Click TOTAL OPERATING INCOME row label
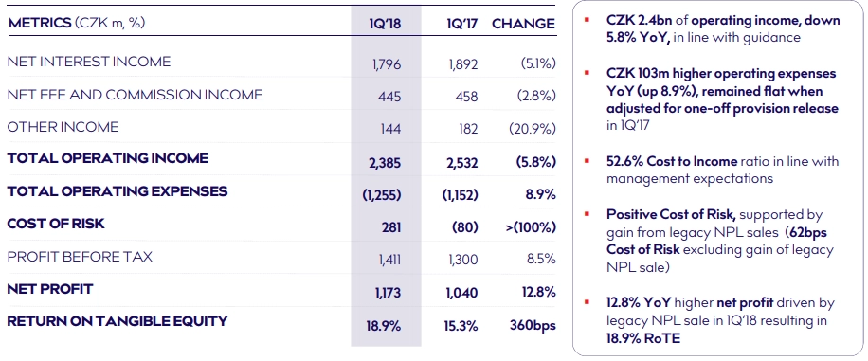 click(107, 158)
